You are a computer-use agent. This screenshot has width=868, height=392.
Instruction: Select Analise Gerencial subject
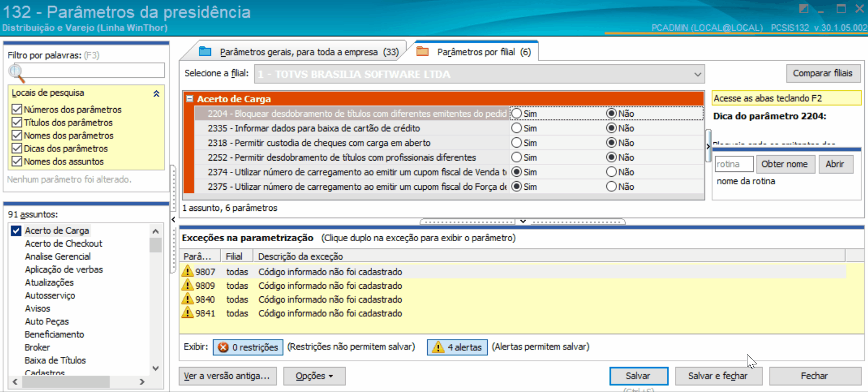point(58,256)
